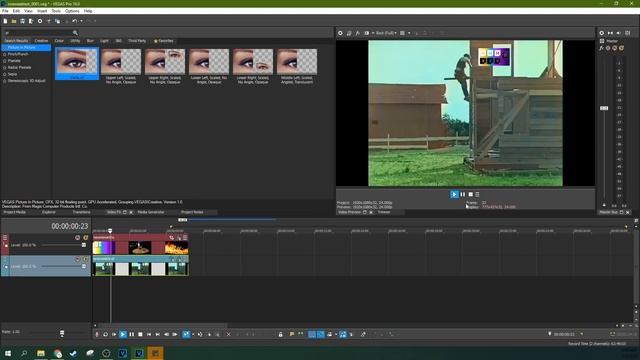Click the Event FX icon on track 1 clip
This screenshot has width=640, height=360.
(179, 238)
